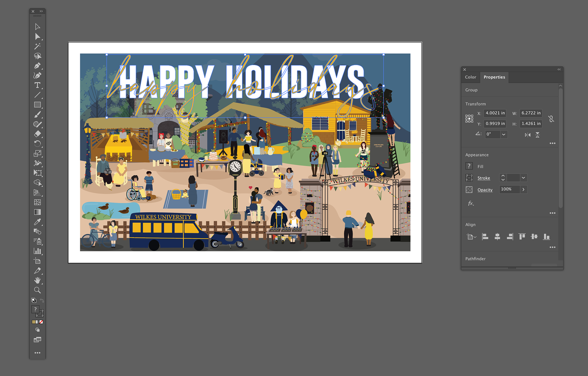Open the rotation angle dropdown
Screen dimensions: 588x376
[503, 134]
